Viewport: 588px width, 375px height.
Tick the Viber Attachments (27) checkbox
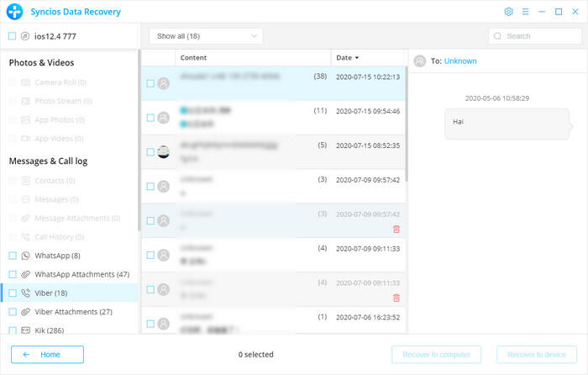point(13,312)
